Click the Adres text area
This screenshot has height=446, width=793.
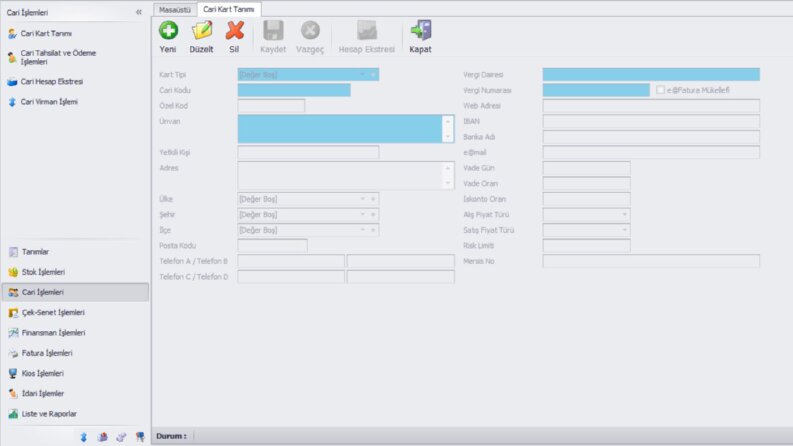click(x=340, y=175)
